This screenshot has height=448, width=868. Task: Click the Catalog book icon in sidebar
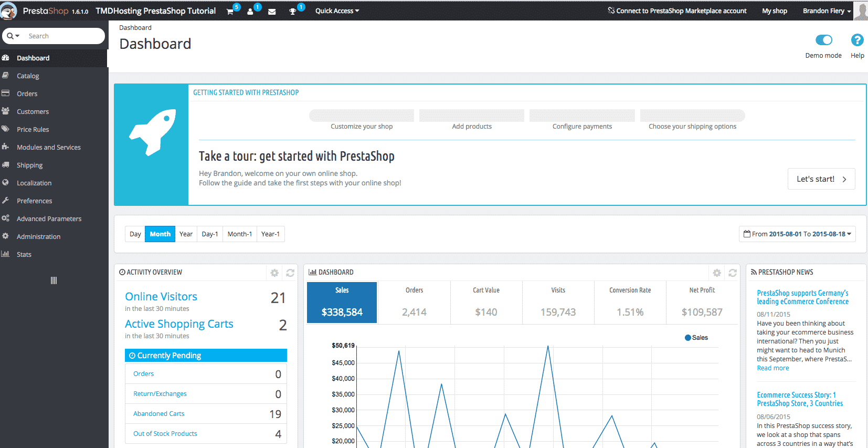(x=5, y=76)
